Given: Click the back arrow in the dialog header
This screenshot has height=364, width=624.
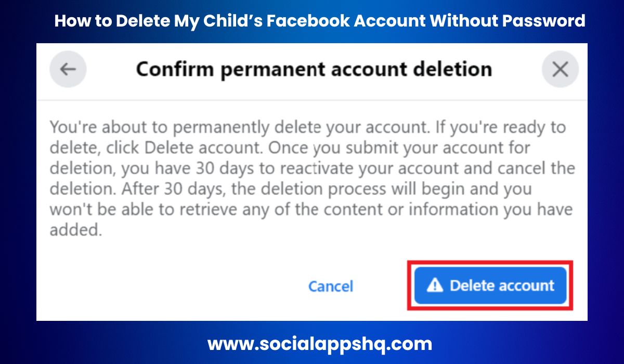Looking at the screenshot, I should click(68, 68).
